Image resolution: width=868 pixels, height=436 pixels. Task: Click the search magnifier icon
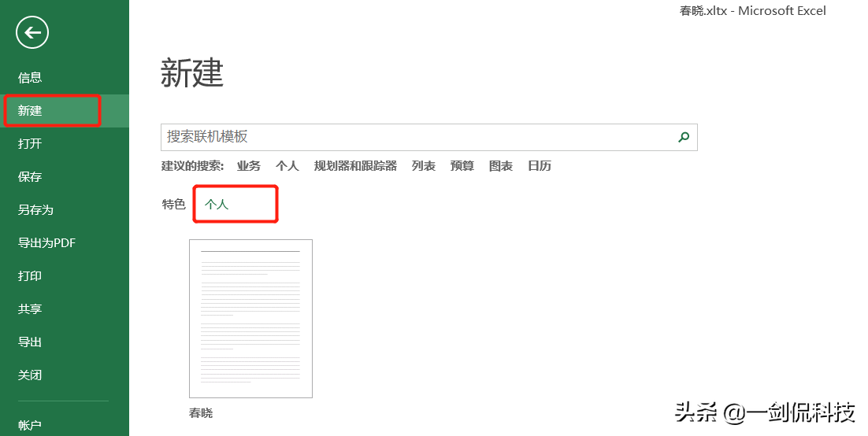(684, 137)
